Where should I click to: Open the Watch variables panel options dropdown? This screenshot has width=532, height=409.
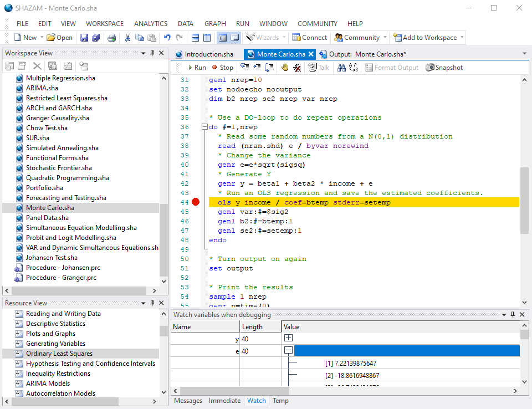point(504,315)
